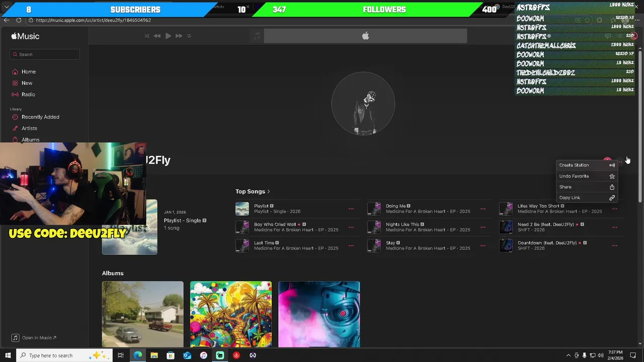Open the round artist profile picture
Image resolution: width=644 pixels, height=362 pixels.
coord(363,104)
